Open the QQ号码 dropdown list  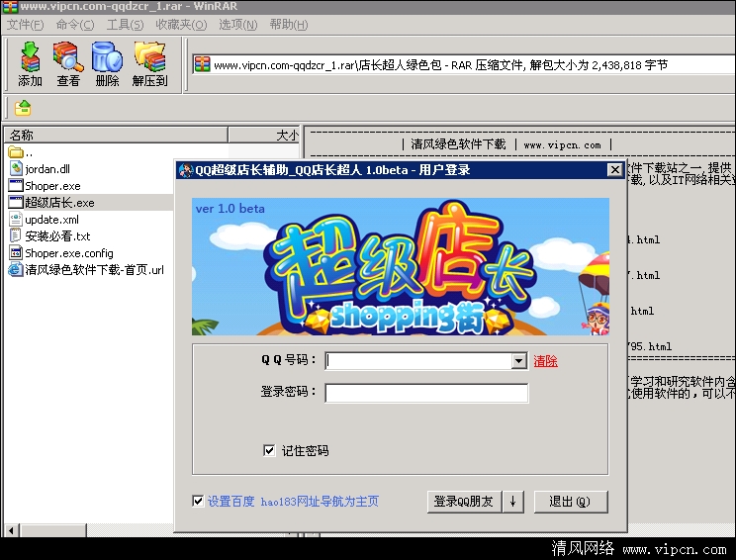(x=518, y=361)
